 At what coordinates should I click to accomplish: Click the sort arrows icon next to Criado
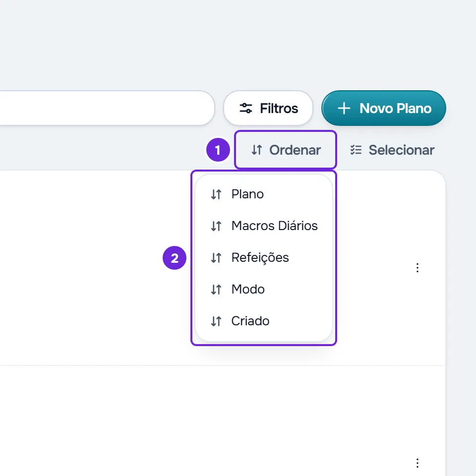click(216, 321)
